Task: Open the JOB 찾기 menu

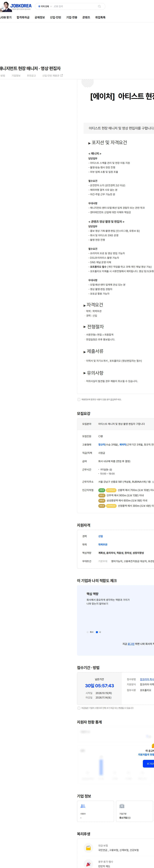Action: tap(6, 17)
